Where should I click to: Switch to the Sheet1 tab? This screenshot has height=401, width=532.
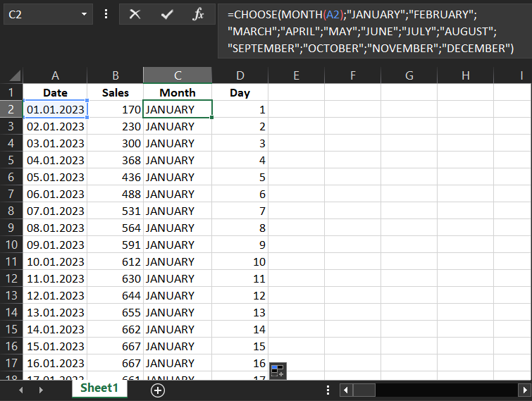pos(99,389)
